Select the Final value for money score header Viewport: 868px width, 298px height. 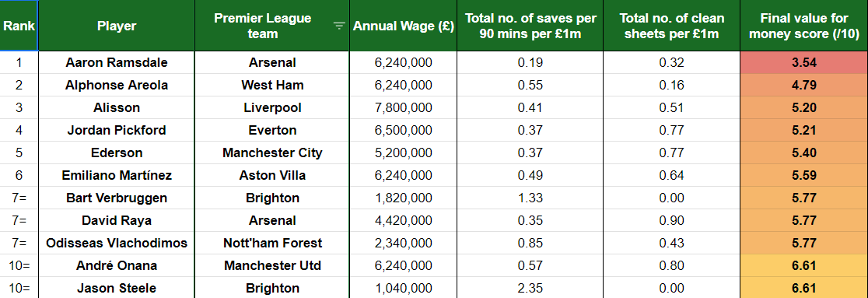tap(803, 26)
